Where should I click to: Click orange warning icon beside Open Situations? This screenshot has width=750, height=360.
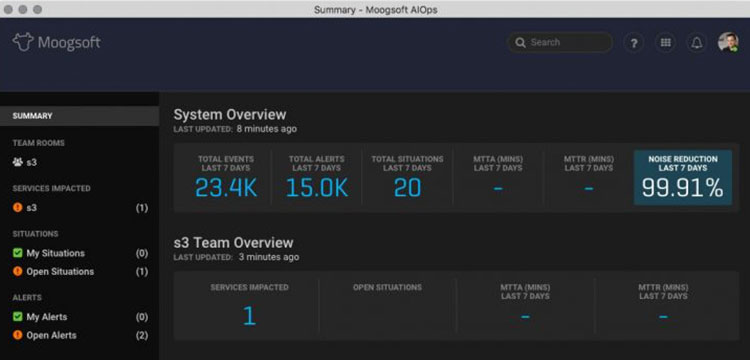[x=18, y=271]
